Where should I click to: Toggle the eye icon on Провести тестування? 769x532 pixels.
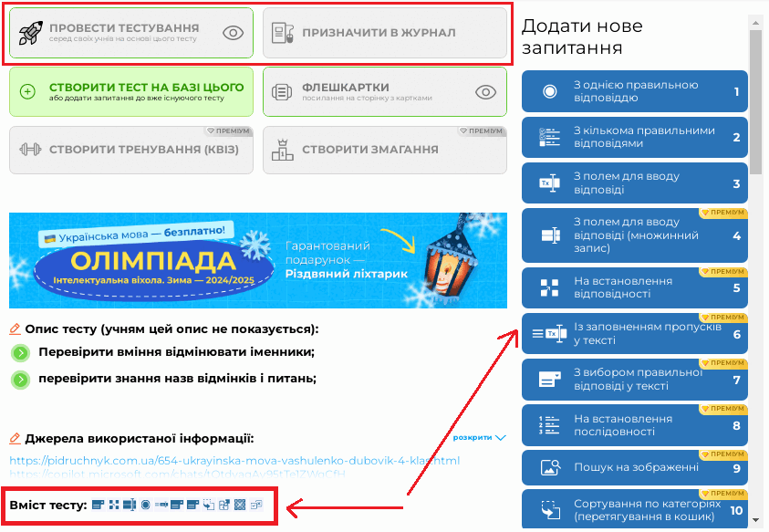tap(233, 33)
